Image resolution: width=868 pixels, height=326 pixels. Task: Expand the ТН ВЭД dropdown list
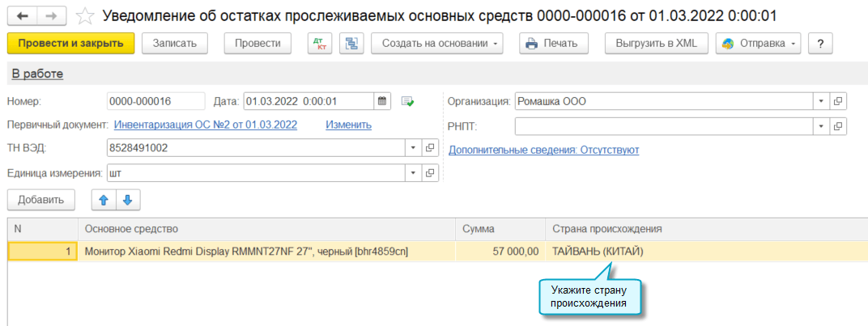[x=413, y=148]
